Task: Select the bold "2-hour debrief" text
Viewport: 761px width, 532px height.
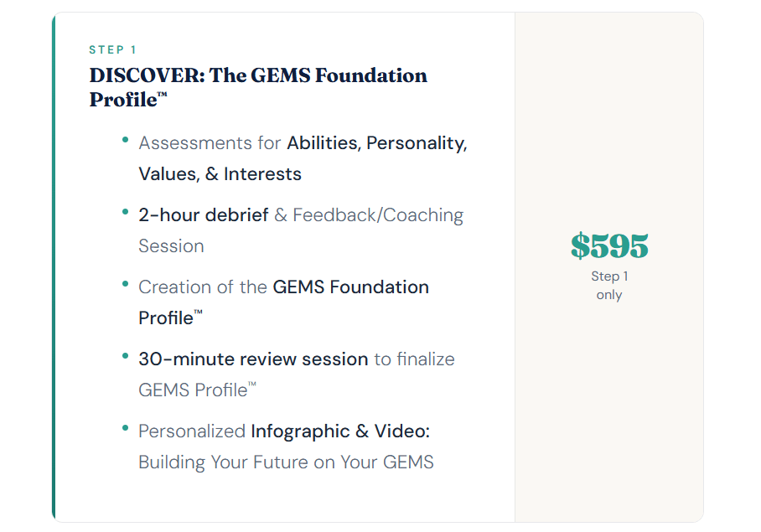Action: pos(203,215)
